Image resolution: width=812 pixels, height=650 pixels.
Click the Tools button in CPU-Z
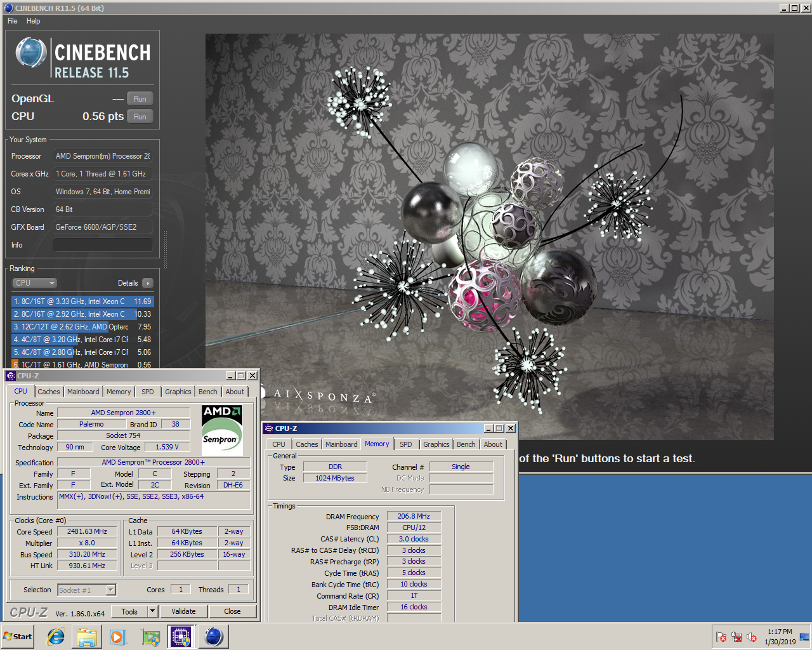(x=129, y=612)
